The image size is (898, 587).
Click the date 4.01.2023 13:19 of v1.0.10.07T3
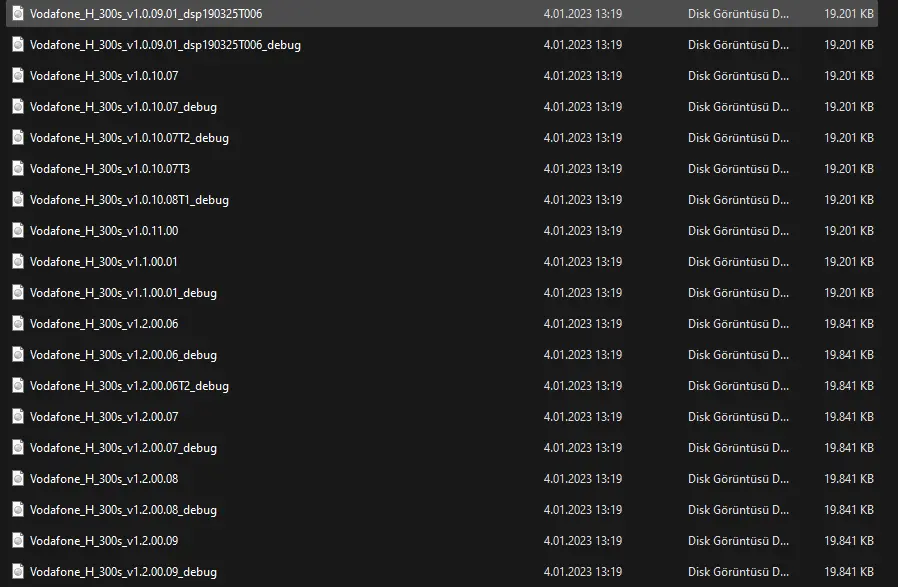pos(582,168)
